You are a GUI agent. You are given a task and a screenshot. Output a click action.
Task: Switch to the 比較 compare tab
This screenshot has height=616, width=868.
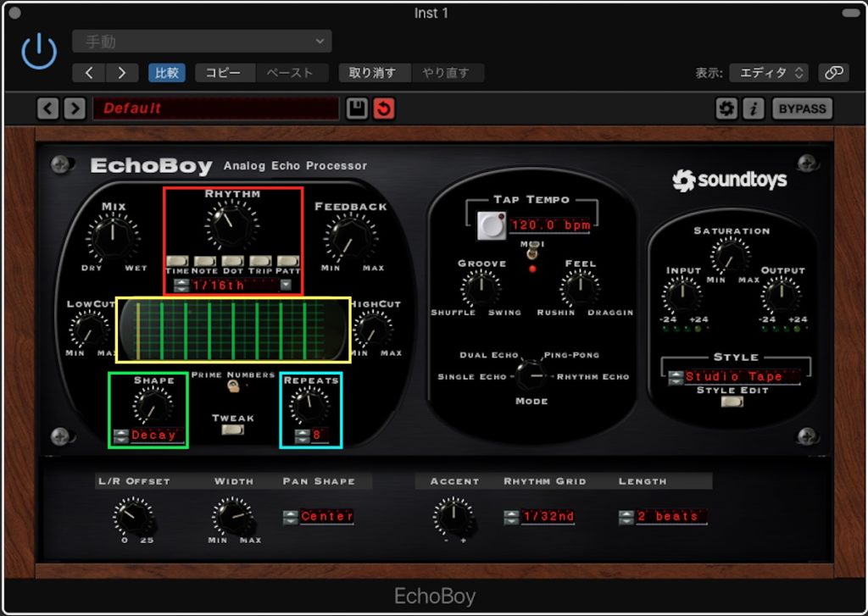[x=166, y=73]
